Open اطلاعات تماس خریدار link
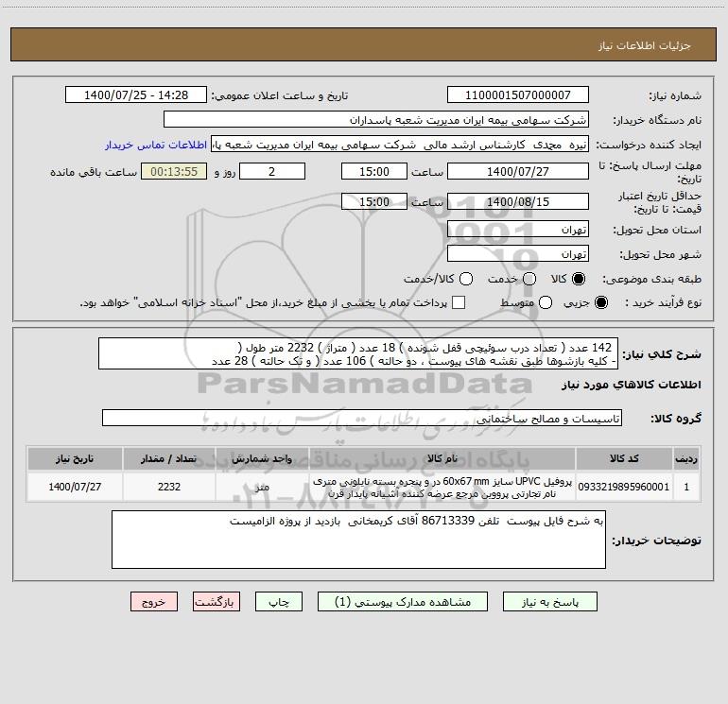728x704 pixels. (156, 145)
